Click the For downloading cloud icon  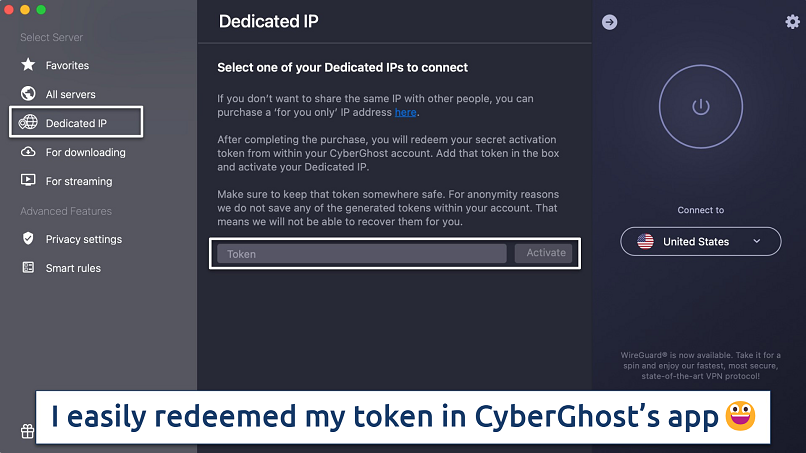(x=28, y=153)
